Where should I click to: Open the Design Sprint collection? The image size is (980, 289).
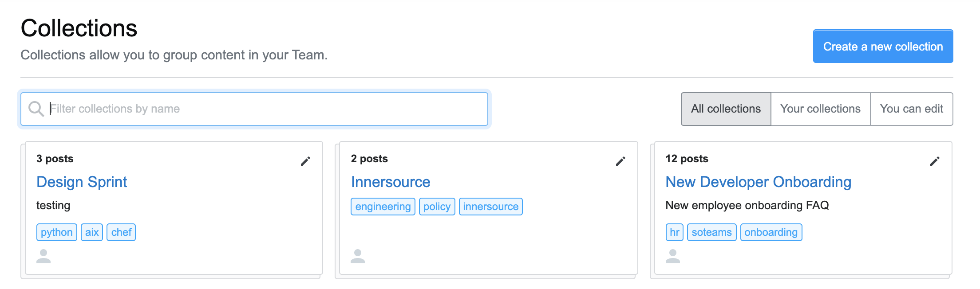click(x=82, y=182)
